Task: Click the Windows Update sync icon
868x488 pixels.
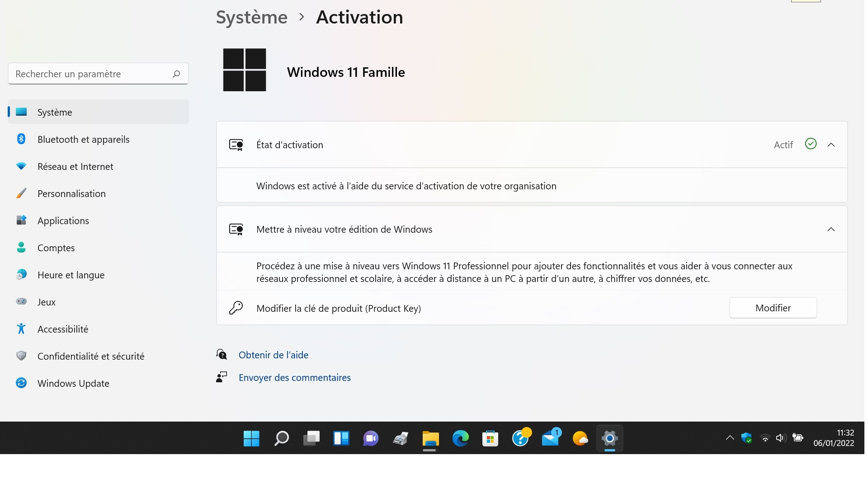Action: (21, 383)
